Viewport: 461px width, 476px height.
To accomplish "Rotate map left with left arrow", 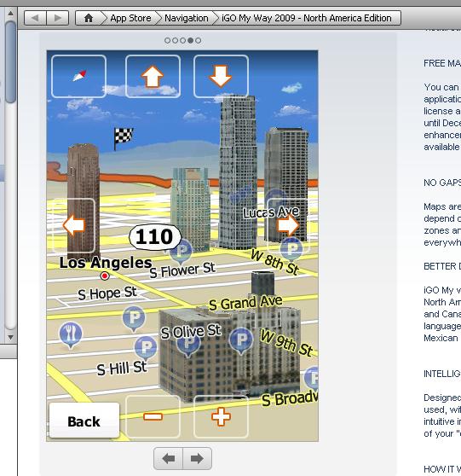I will click(x=73, y=225).
